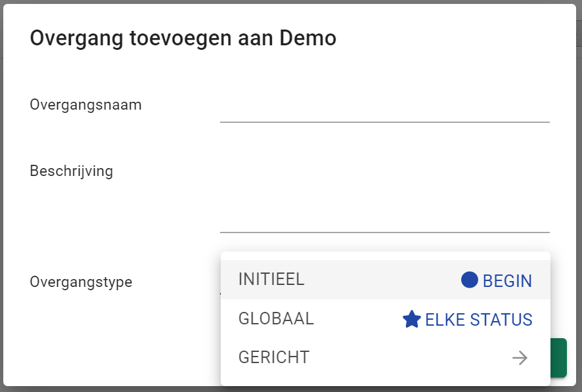Viewport: 582px width, 392px height.
Task: Click the Overgangsnaam underline
Action: (x=384, y=122)
